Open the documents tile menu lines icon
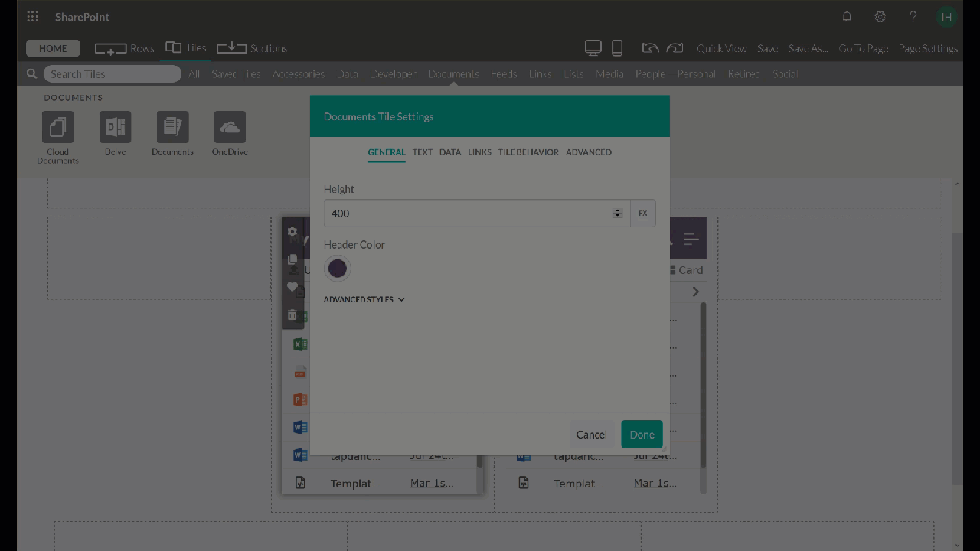 pos(691,240)
